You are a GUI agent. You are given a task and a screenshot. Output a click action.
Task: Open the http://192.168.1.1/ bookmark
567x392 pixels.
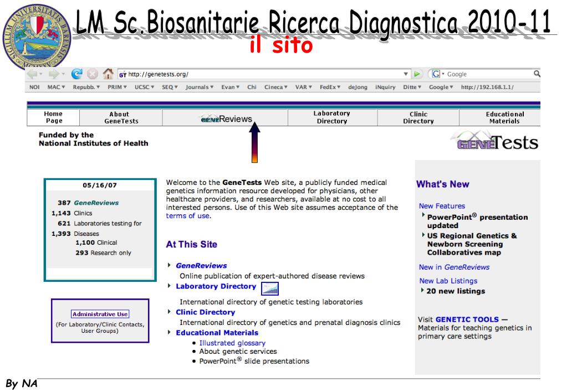(x=487, y=87)
